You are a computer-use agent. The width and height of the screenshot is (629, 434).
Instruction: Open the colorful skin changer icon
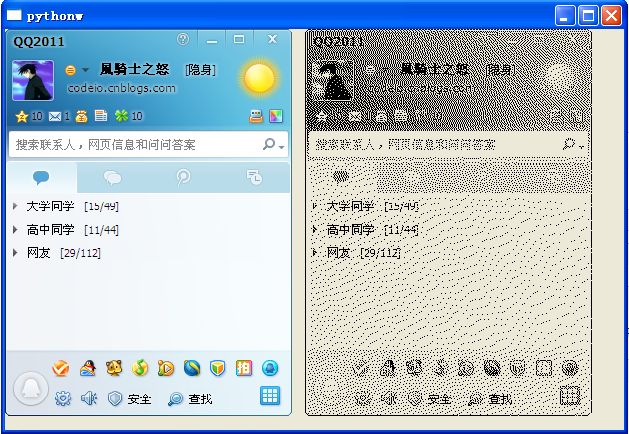click(x=276, y=116)
